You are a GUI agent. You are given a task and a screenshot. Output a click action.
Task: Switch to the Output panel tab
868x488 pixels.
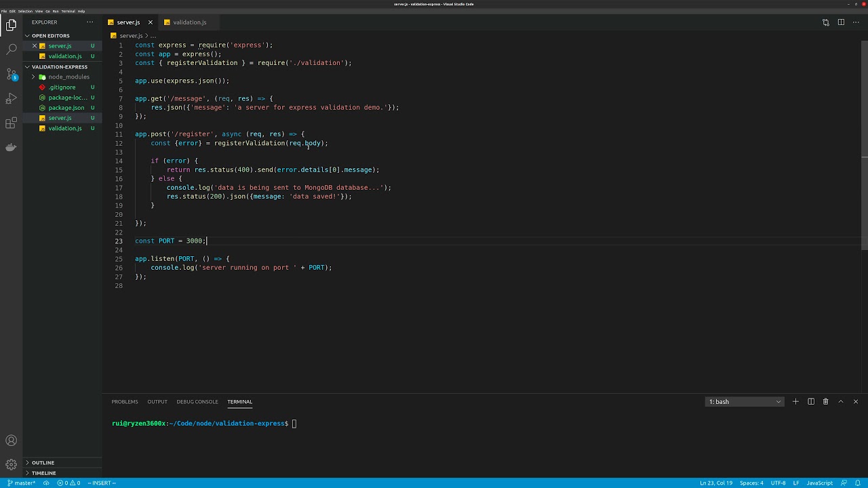coord(157,401)
